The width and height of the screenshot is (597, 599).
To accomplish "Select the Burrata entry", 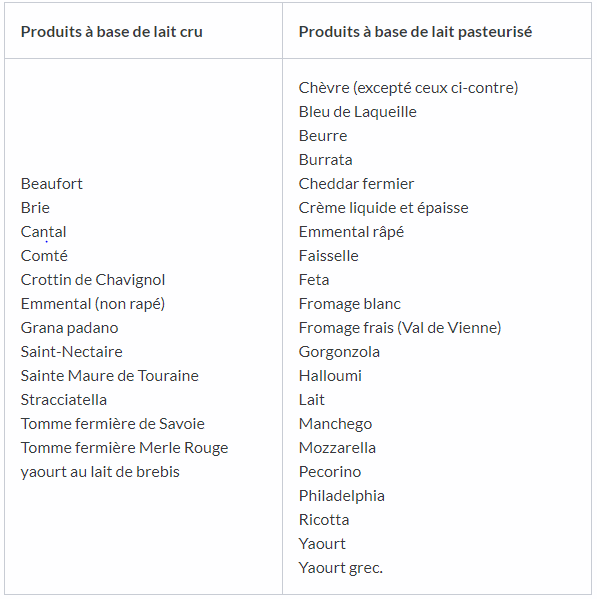I will click(x=325, y=160).
